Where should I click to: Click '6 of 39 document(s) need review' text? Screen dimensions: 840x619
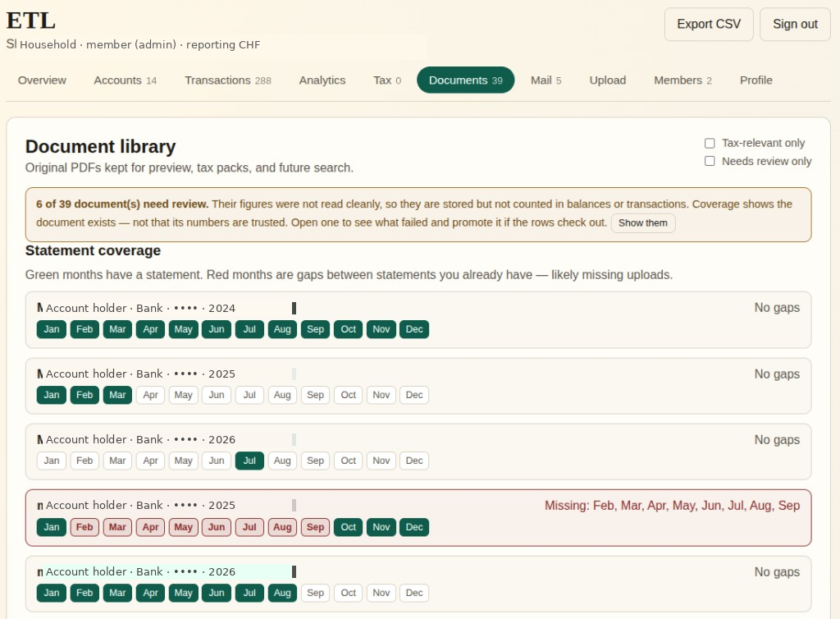click(x=122, y=204)
